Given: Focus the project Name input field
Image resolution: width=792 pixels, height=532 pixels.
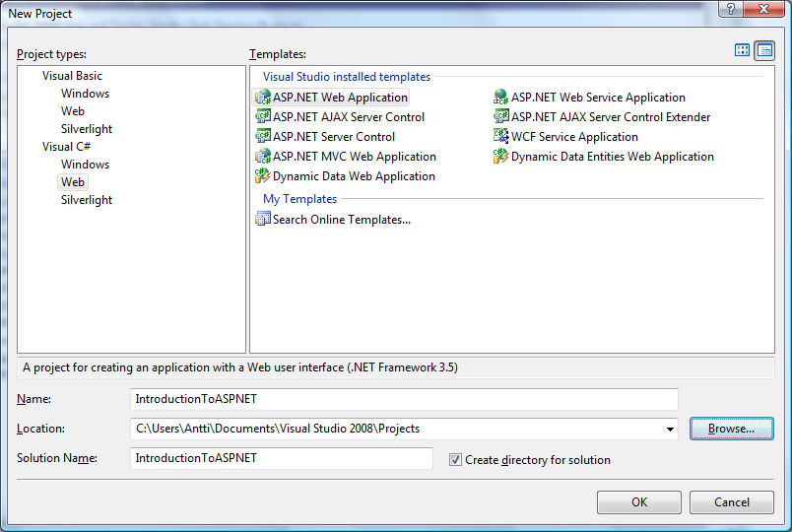Looking at the screenshot, I should (x=404, y=399).
